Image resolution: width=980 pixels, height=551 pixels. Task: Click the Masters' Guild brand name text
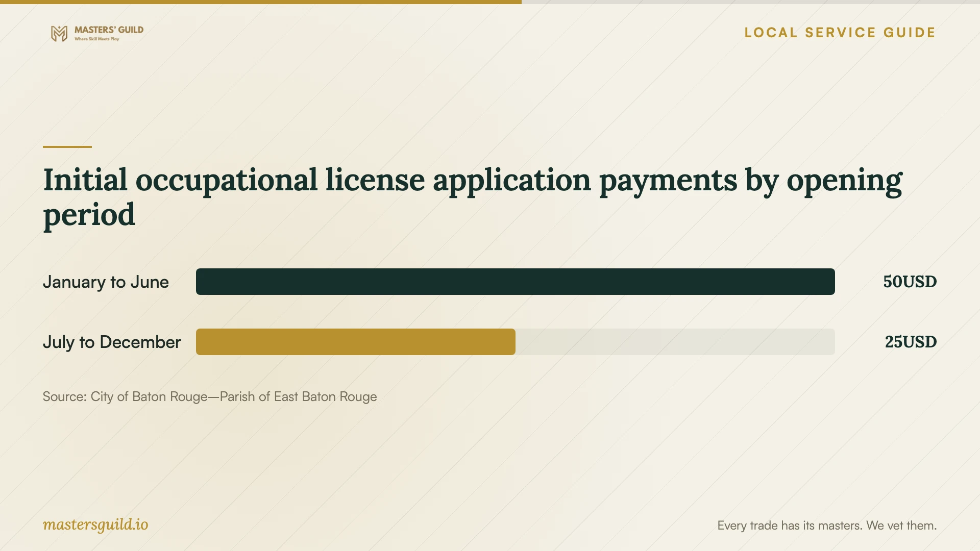(109, 30)
